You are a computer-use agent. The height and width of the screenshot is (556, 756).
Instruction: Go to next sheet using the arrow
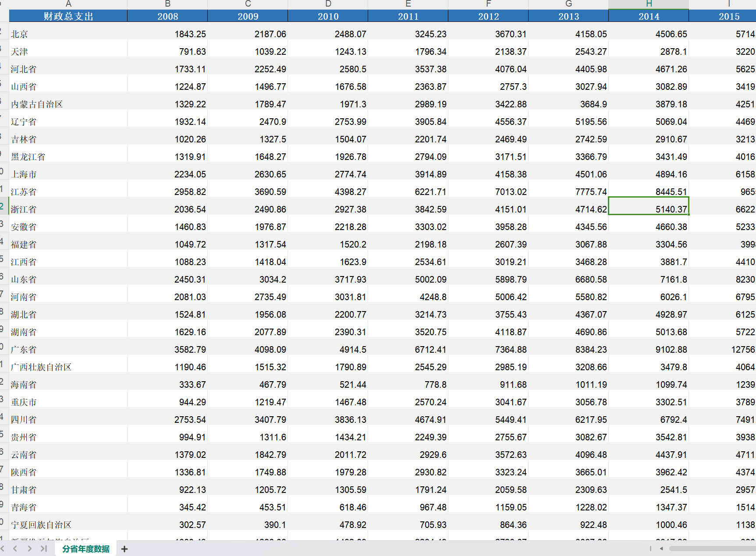pyautogui.click(x=29, y=549)
